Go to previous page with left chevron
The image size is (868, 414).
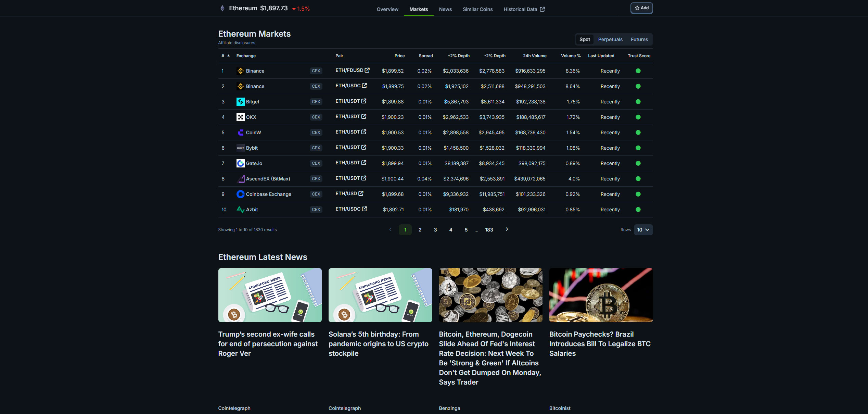[x=390, y=229]
